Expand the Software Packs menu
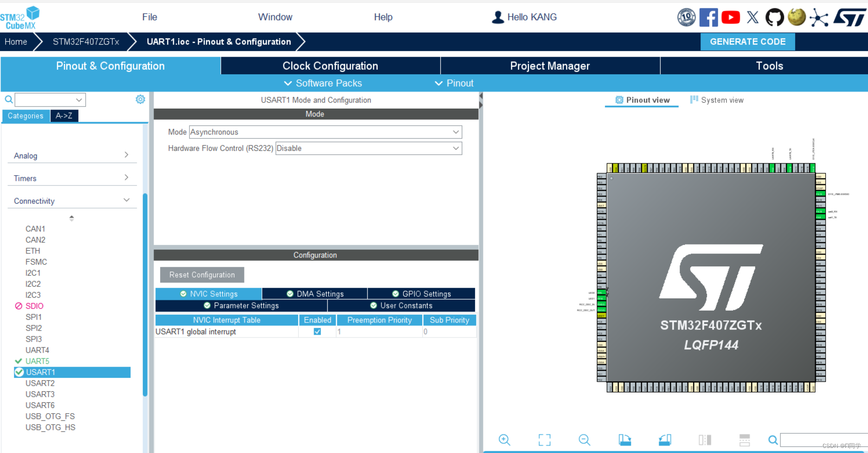Screen dimensions: 868x453 click(323, 83)
